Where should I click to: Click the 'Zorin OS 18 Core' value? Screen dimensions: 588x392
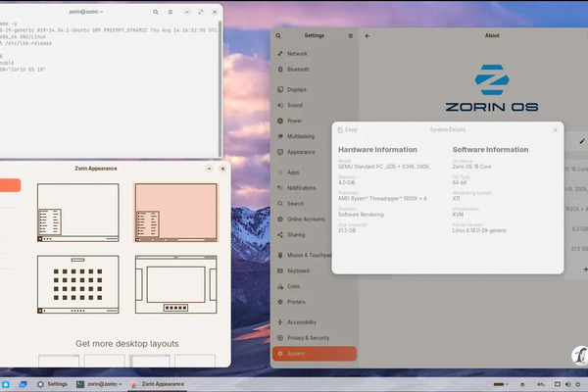point(471,167)
